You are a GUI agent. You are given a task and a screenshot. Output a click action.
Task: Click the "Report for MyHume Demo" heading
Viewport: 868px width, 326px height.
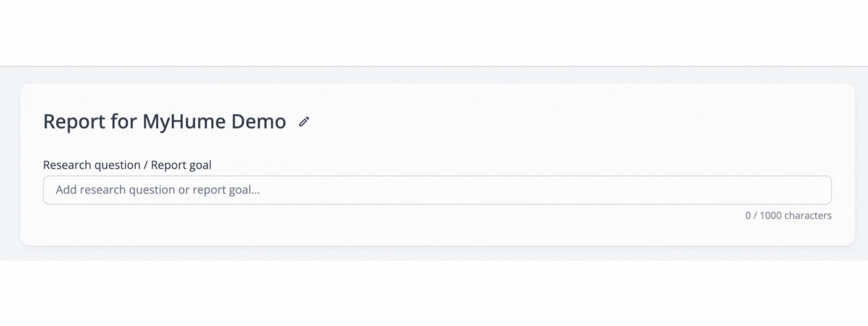(164, 121)
